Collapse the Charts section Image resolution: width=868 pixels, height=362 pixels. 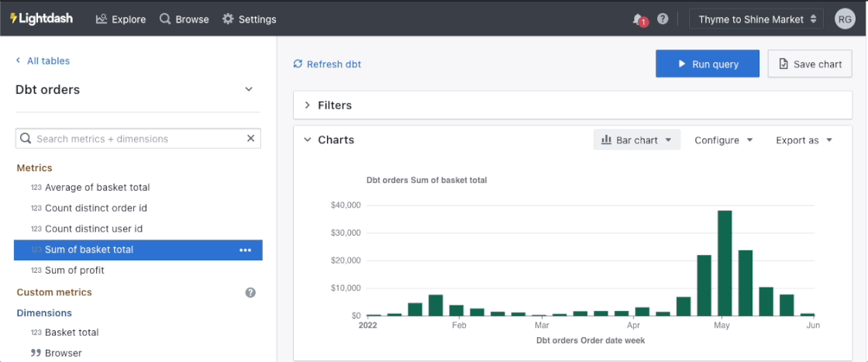click(x=308, y=140)
